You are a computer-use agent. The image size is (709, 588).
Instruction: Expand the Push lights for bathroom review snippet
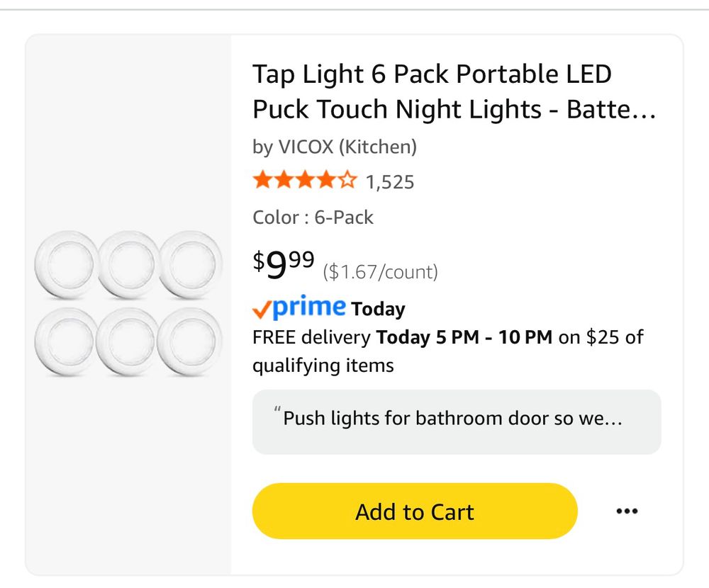pos(457,422)
